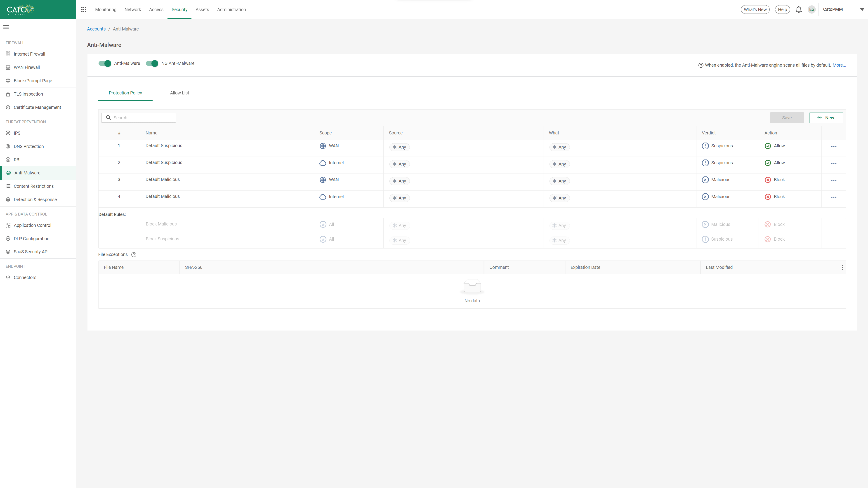Switch to the Protection Policy tab
The image size is (868, 488).
coord(125,93)
